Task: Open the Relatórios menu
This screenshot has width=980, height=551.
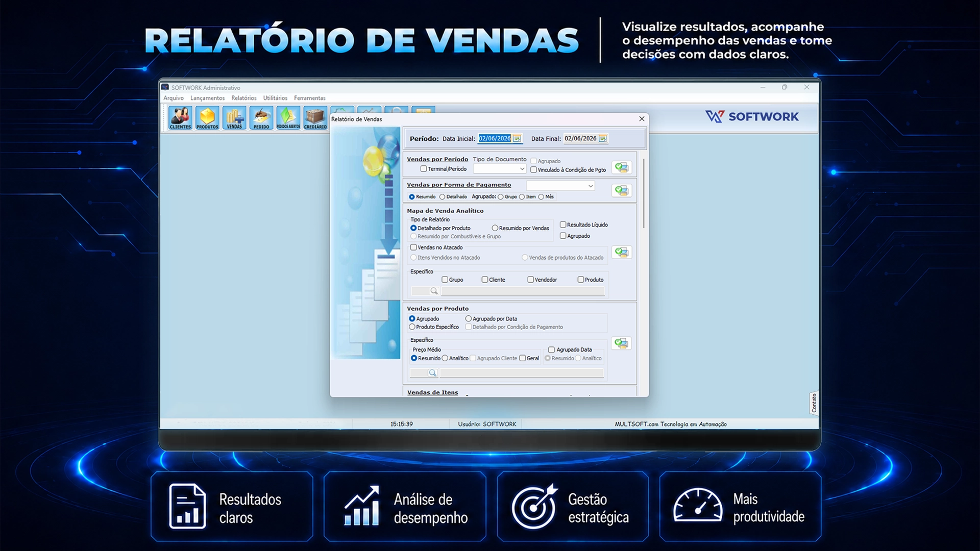Action: coord(244,98)
